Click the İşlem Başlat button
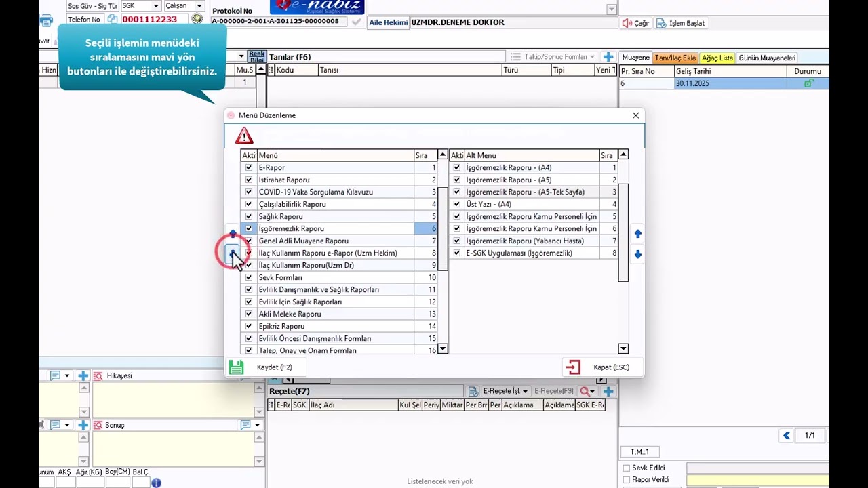This screenshot has height=488, width=868. pyautogui.click(x=681, y=23)
